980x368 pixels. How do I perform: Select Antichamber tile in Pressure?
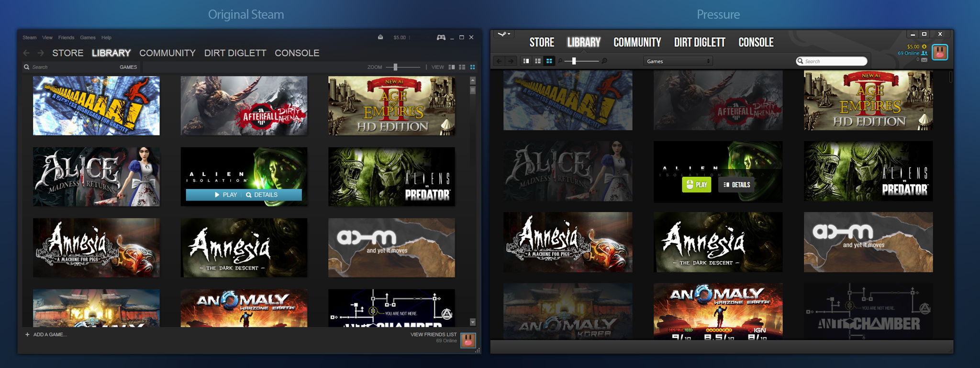pyautogui.click(x=869, y=311)
